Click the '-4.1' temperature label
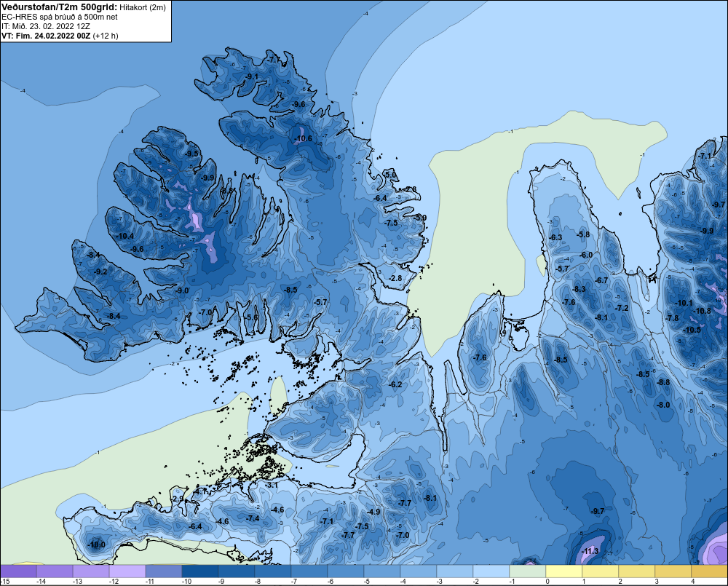 pyautogui.click(x=201, y=491)
